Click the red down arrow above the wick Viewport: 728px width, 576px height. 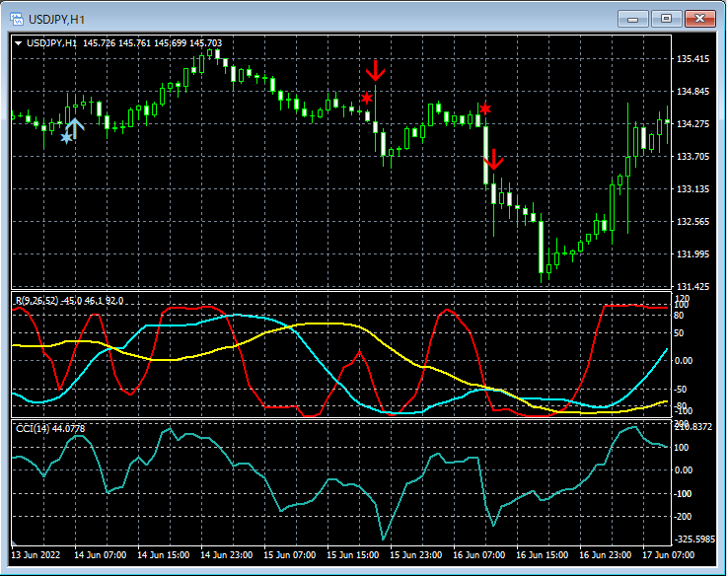point(375,71)
